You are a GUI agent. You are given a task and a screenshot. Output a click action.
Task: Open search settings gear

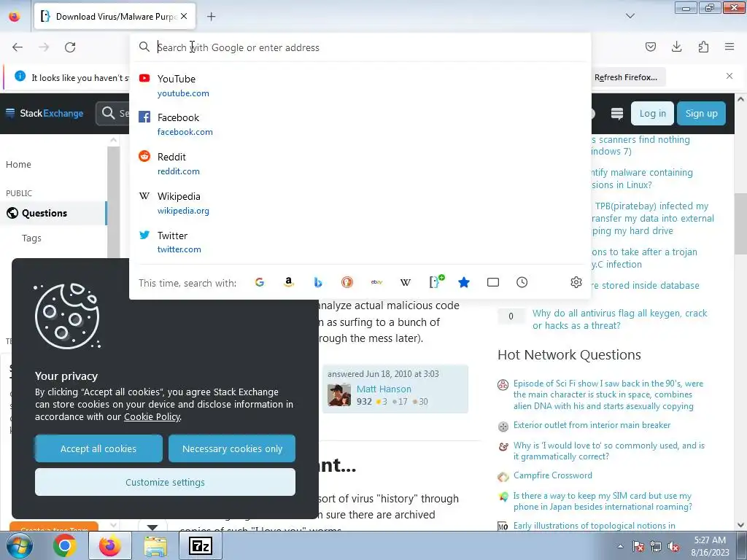tap(576, 282)
